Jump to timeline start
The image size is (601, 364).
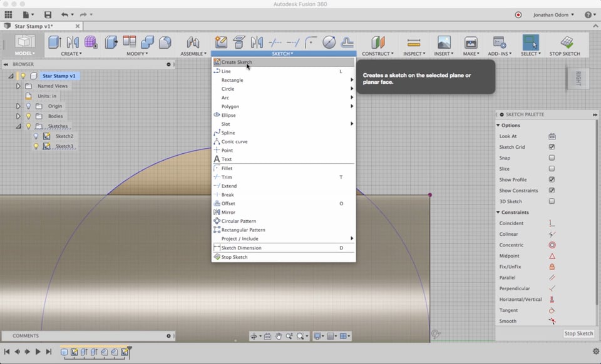(x=7, y=351)
